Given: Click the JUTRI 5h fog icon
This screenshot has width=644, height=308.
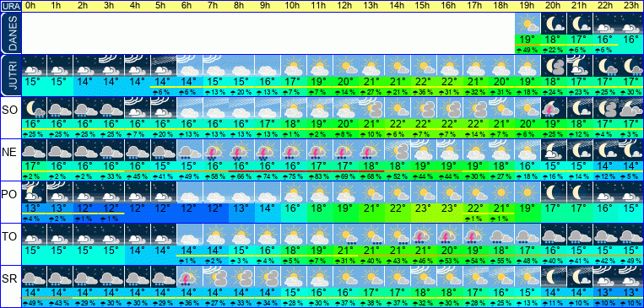Looking at the screenshot, I should (164, 66).
